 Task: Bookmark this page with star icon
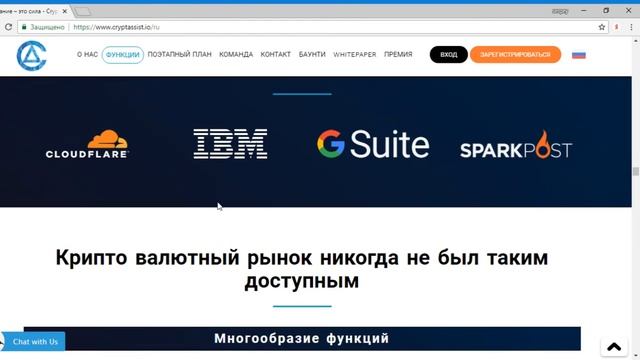pos(602,27)
